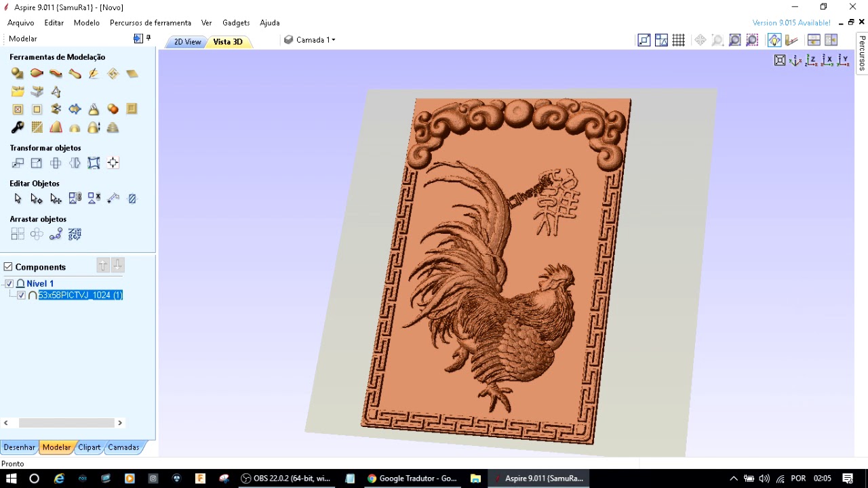Open the Windows Start menu
This screenshot has height=488, width=868.
[12, 479]
